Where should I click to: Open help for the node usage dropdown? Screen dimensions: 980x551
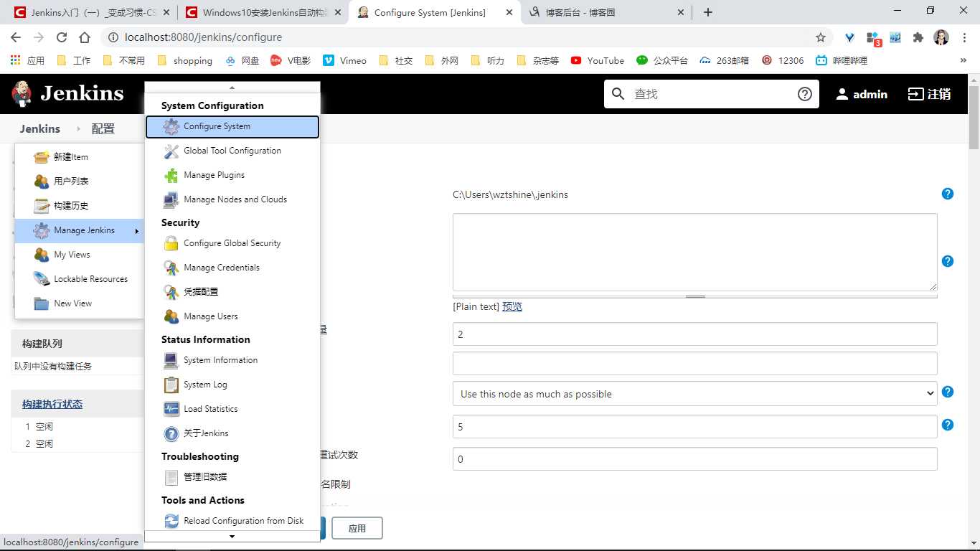[x=948, y=392]
